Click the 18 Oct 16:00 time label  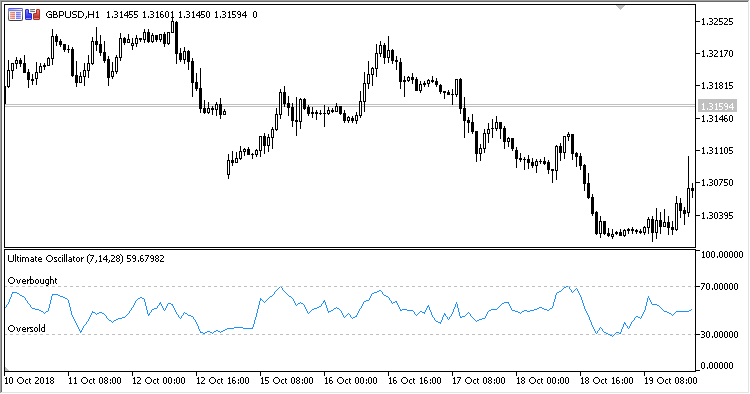tap(607, 381)
